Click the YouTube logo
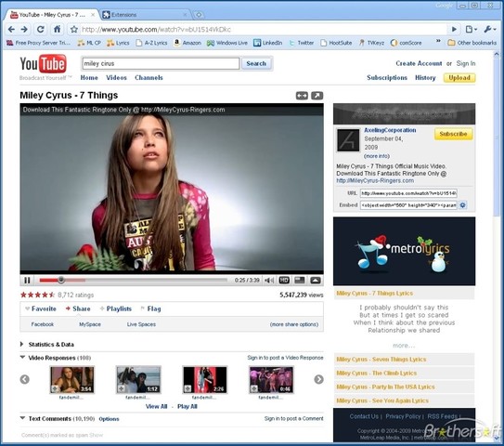The image size is (504, 446). click(43, 64)
